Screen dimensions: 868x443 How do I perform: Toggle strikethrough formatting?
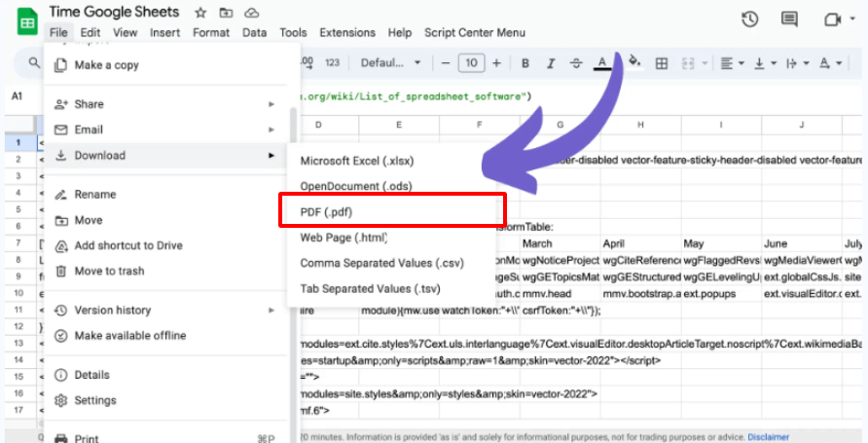click(576, 63)
